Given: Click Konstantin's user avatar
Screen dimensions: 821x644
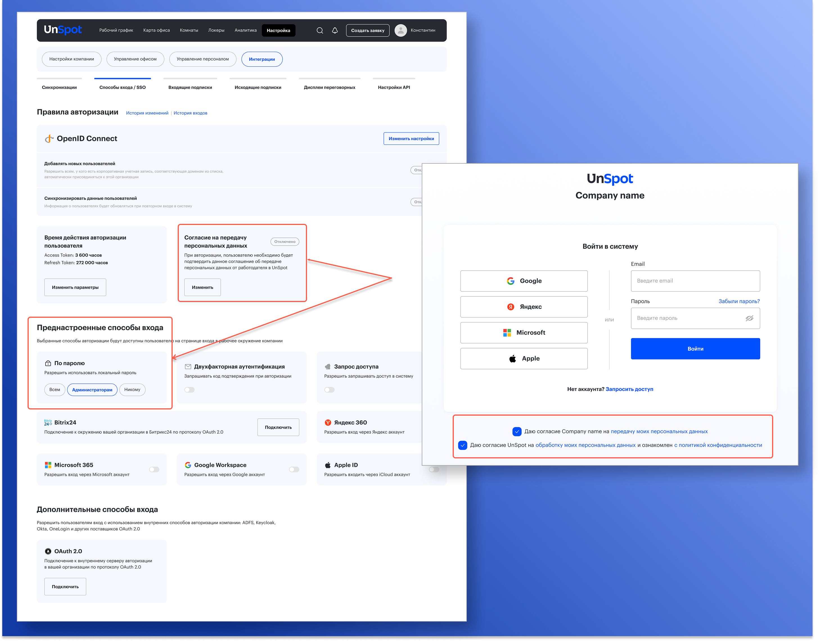Looking at the screenshot, I should 401,31.
